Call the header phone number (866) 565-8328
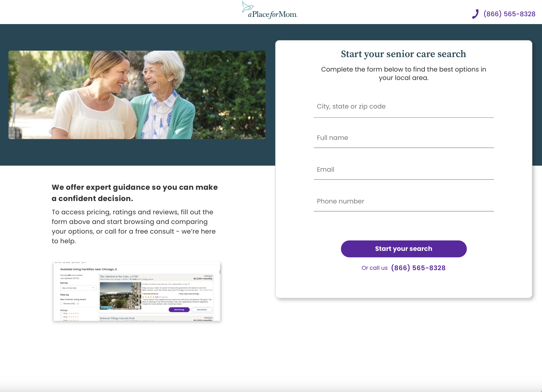 click(509, 14)
